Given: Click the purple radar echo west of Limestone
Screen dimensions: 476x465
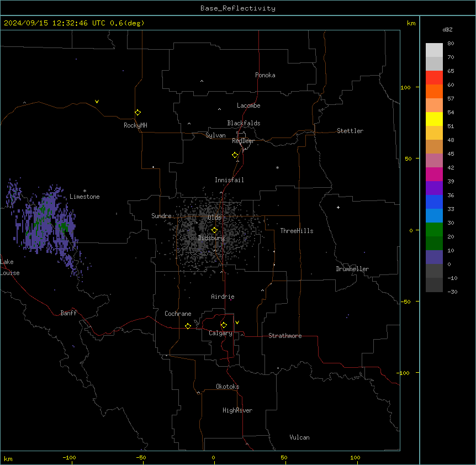Looking at the screenshot, I should 45,225.
